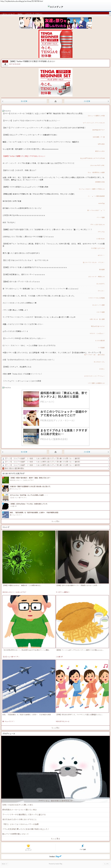
Task: Click the carousel left arrow on ad
Action: [x=24, y=418]
